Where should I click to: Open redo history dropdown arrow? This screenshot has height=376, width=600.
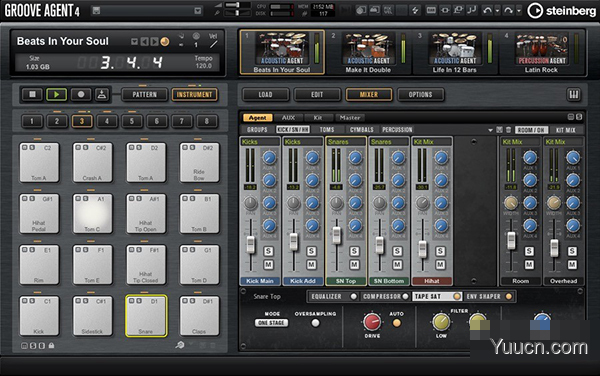[518, 11]
